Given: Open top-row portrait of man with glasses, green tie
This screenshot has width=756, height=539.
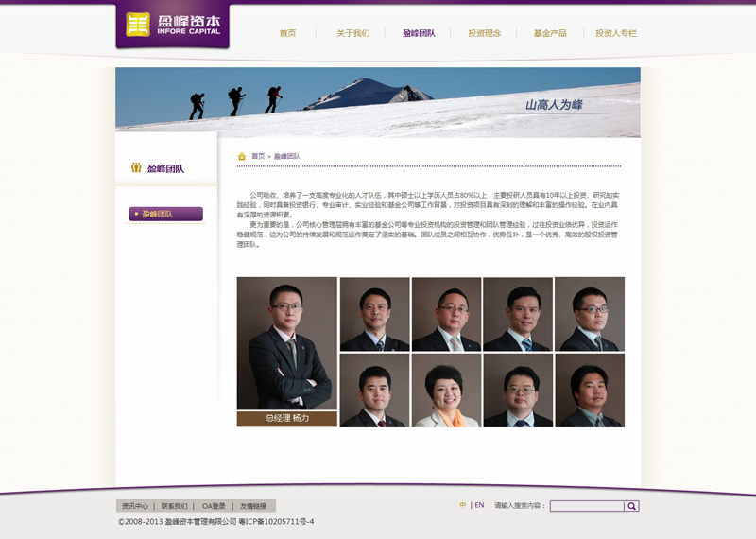Looking at the screenshot, I should click(590, 314).
